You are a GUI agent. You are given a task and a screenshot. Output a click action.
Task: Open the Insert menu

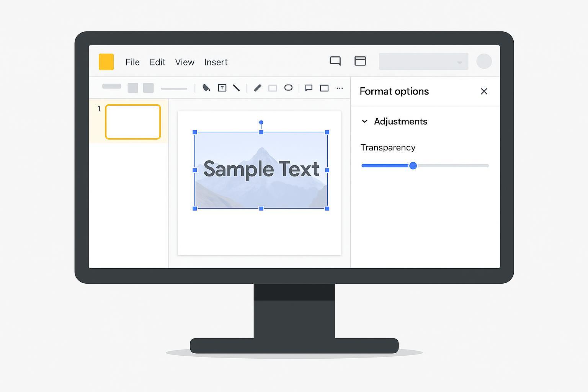216,62
